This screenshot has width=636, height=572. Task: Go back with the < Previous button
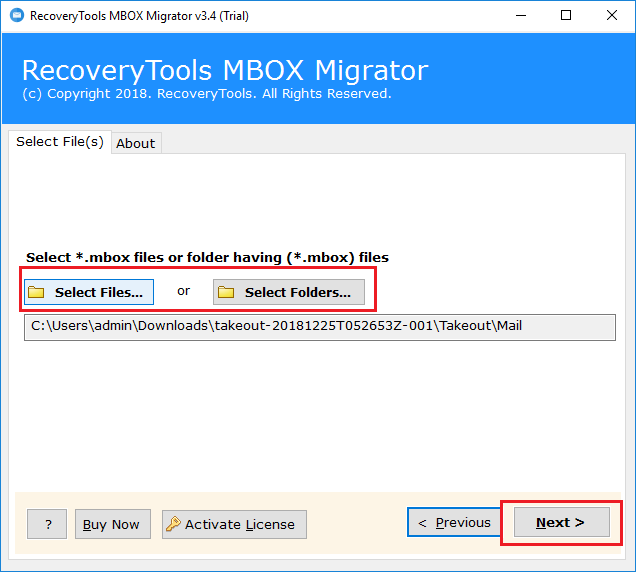point(454,523)
